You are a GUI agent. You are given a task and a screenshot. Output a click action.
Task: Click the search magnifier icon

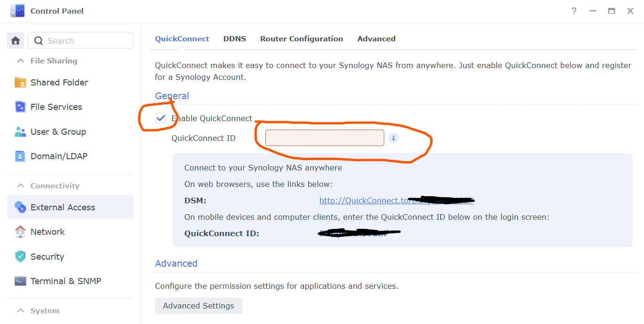(39, 41)
